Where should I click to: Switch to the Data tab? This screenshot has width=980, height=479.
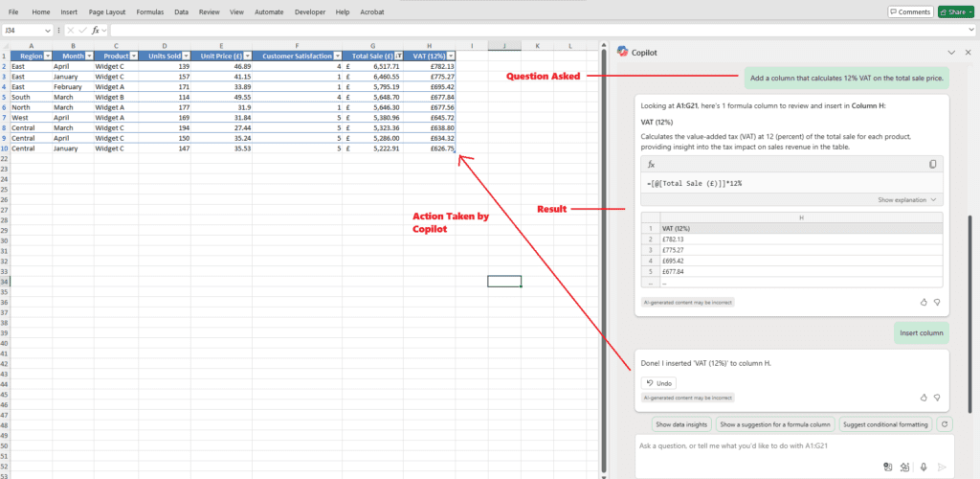click(x=181, y=11)
